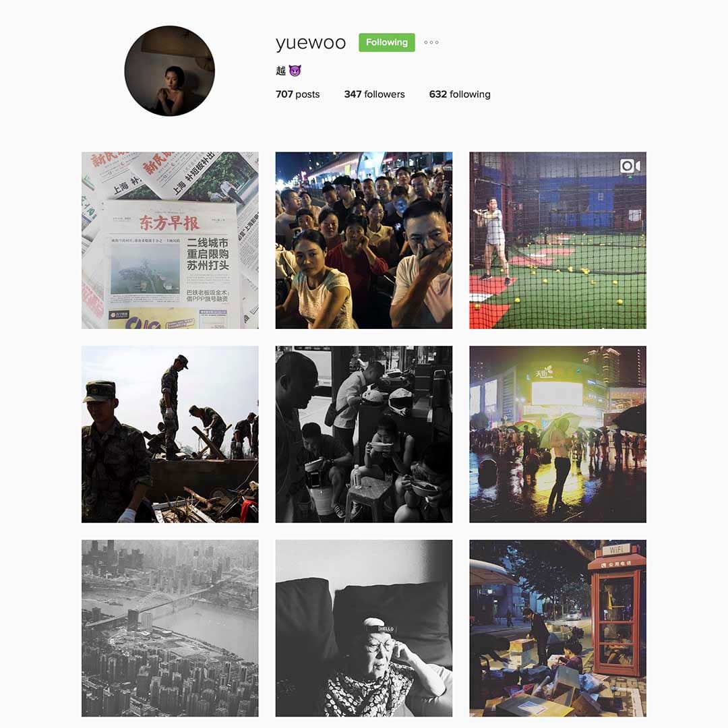This screenshot has height=728, width=728.
Task: Open the aerial city river bridge photo
Action: pos(170,628)
